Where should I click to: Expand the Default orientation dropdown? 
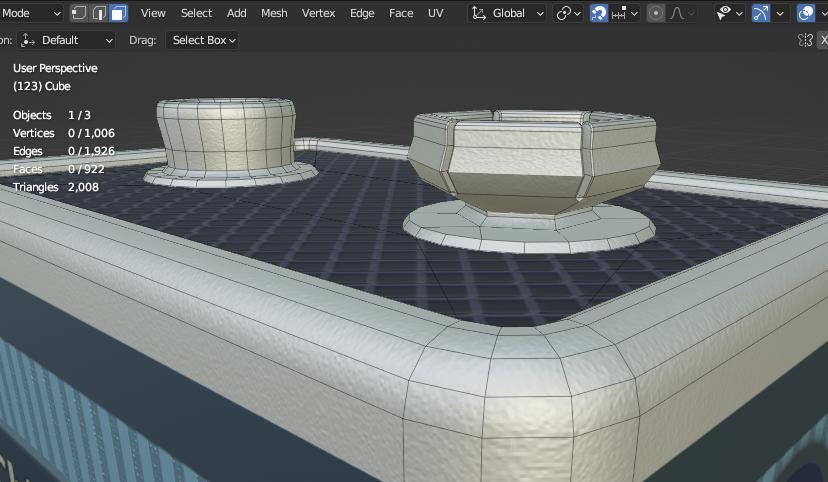pyautogui.click(x=66, y=40)
